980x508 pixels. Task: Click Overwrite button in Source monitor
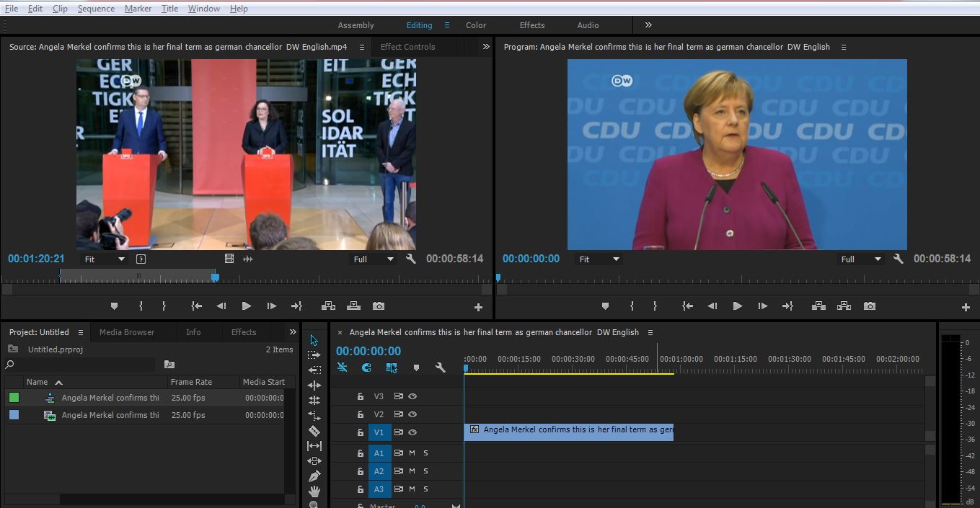click(x=353, y=306)
